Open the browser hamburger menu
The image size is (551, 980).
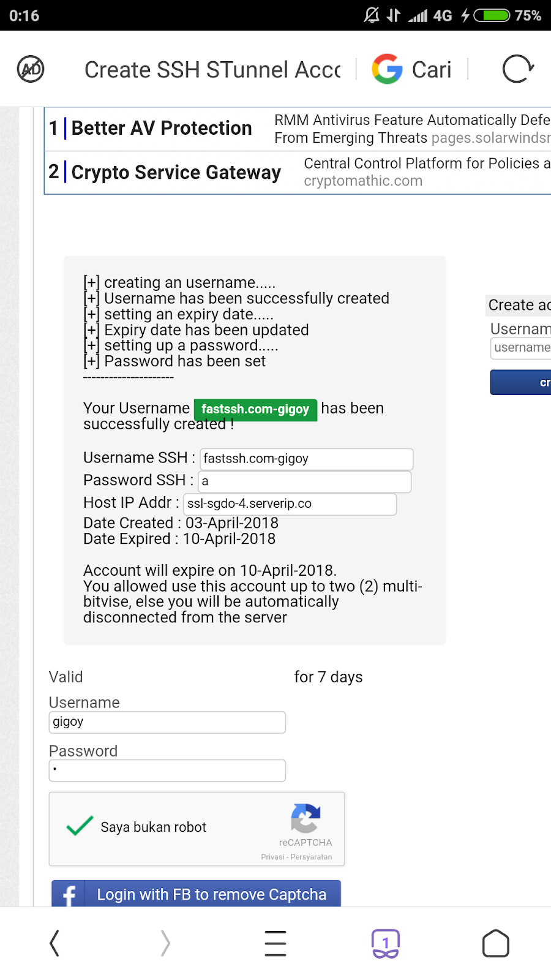[275, 943]
